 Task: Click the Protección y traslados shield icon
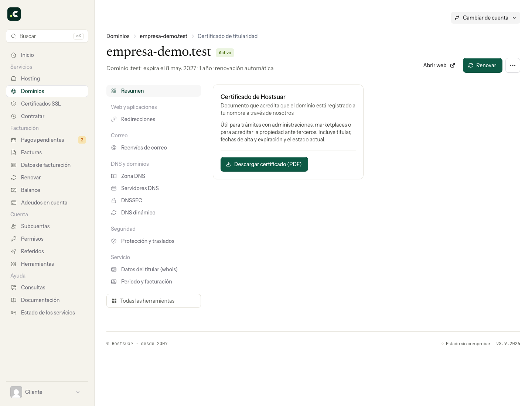(114, 241)
